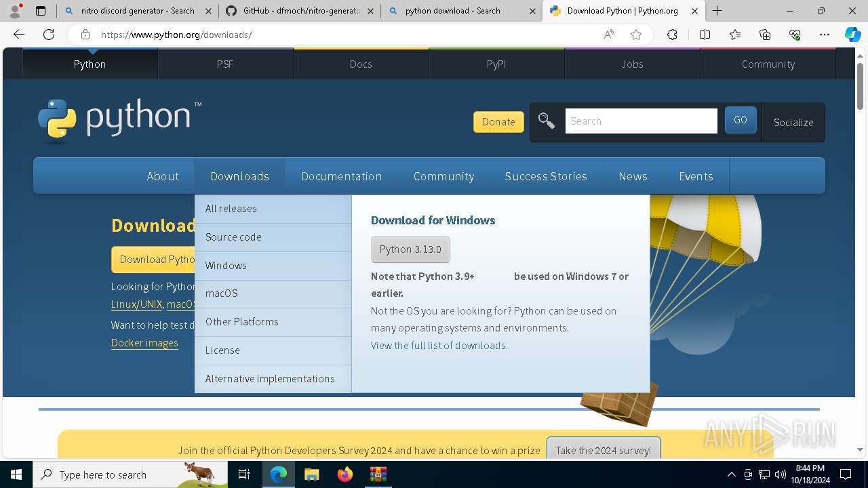Open the Success Stories menu
The width and height of the screenshot is (868, 488).
coord(546,176)
